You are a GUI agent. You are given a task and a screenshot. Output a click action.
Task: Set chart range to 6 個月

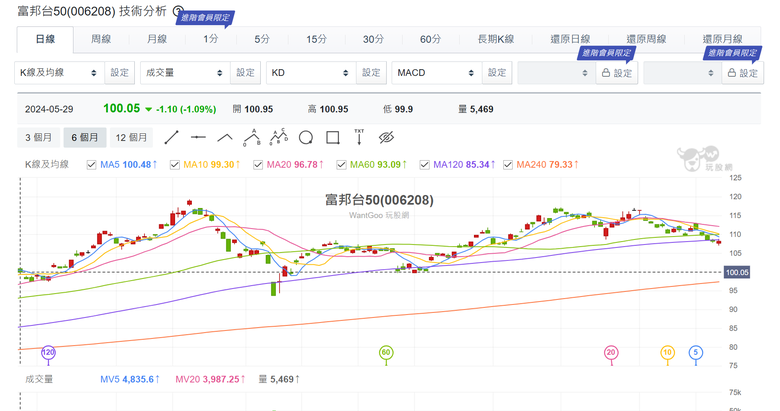tap(85, 137)
